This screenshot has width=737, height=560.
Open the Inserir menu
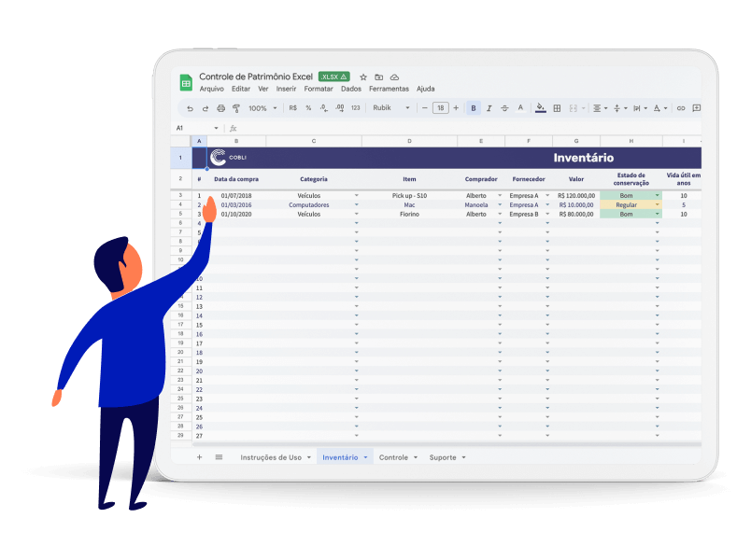[x=286, y=89]
